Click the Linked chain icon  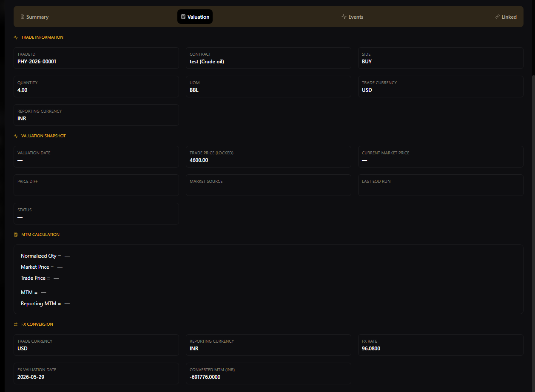pos(498,17)
